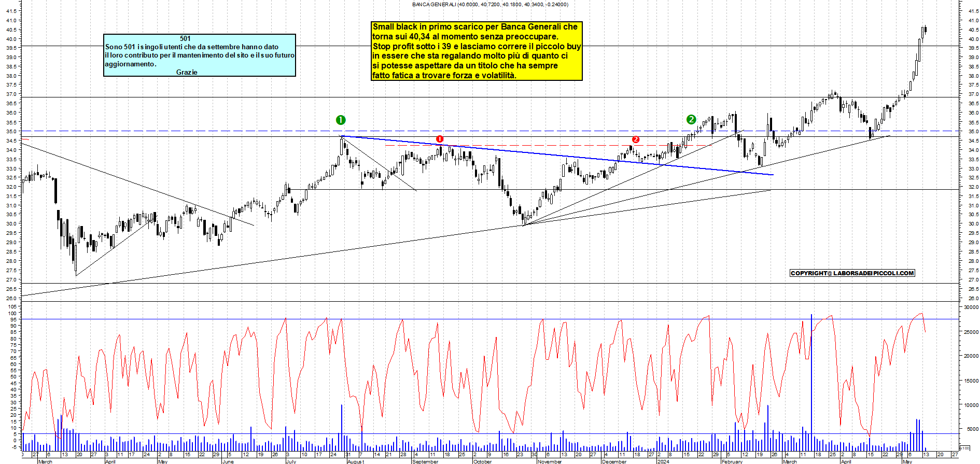
Task: Select the red circle marker numbered 2
Action: click(x=636, y=139)
